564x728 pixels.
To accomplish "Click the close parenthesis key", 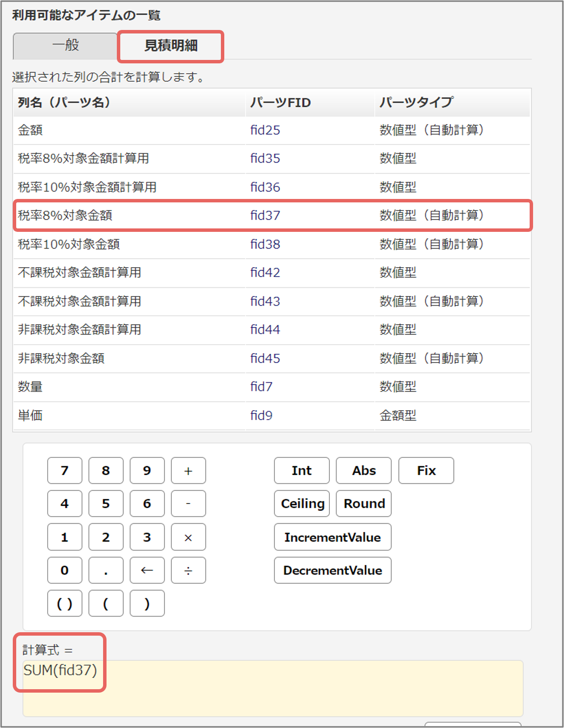I will [147, 603].
